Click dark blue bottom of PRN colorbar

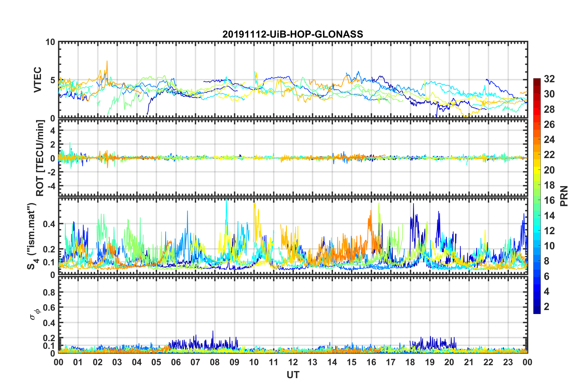point(537,311)
